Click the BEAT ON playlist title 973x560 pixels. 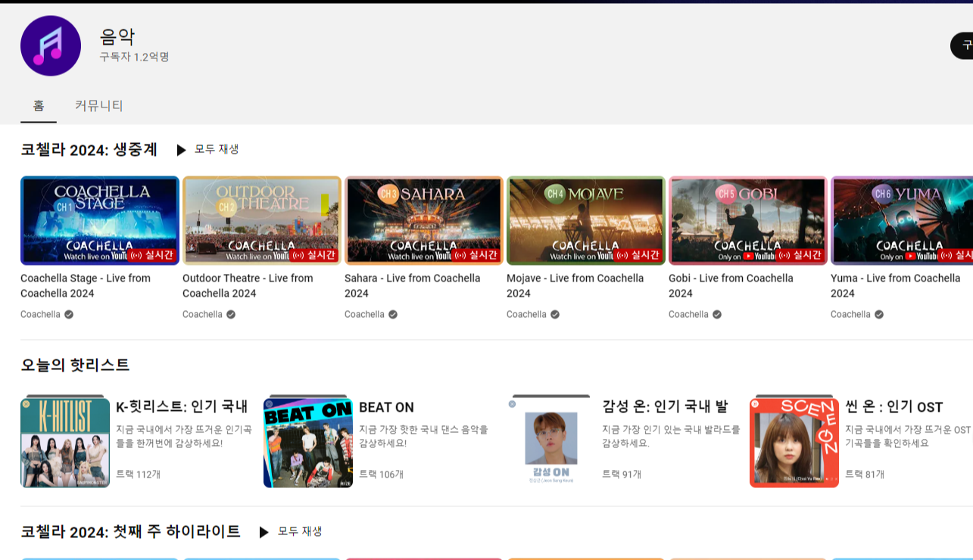[386, 407]
